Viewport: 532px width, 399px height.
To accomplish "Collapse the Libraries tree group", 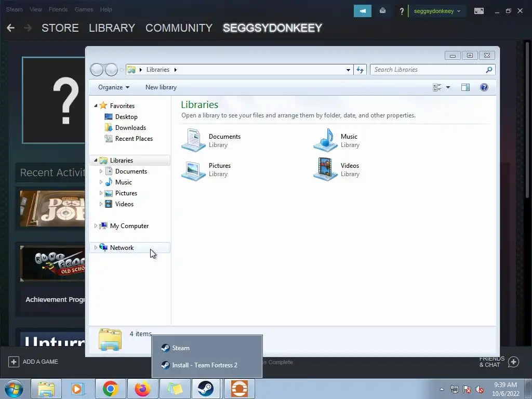I will click(96, 160).
